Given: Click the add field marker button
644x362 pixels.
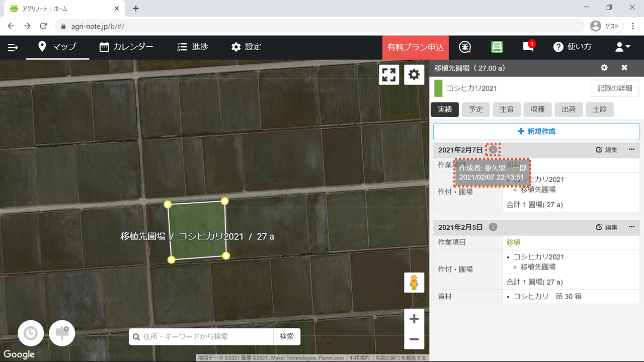Looking at the screenshot, I should [x=62, y=333].
